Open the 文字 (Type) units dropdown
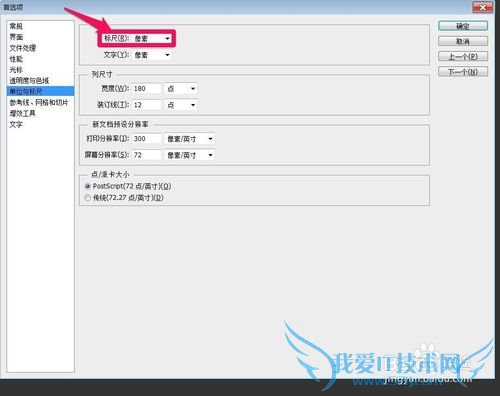This screenshot has width=500, height=396. (152, 55)
